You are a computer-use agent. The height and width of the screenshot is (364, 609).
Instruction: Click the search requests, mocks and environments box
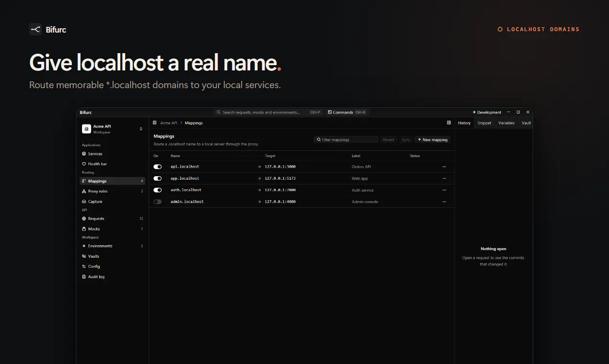coord(269,113)
